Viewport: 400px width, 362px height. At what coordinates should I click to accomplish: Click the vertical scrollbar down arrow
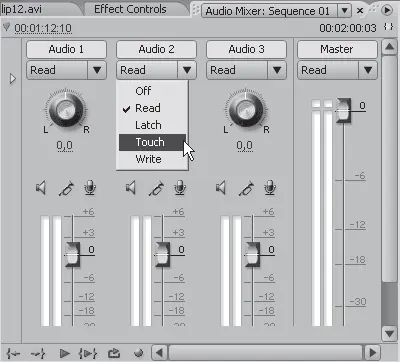coord(389,333)
